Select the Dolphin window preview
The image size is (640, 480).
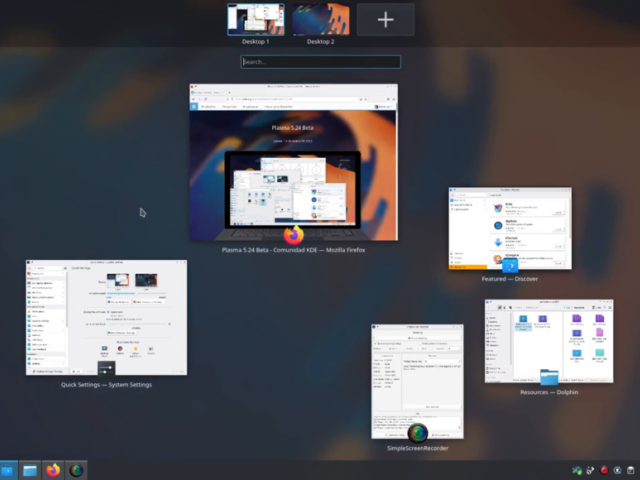click(x=548, y=340)
